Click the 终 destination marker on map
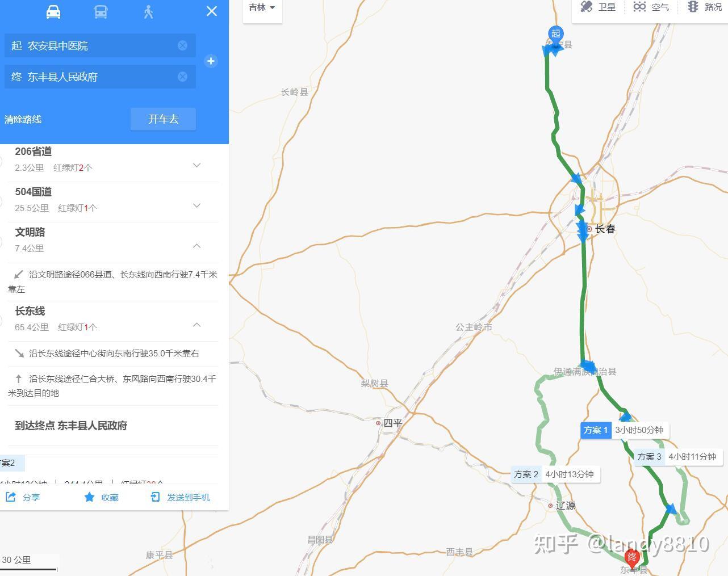Viewport: 728px width, 576px height. (x=632, y=558)
